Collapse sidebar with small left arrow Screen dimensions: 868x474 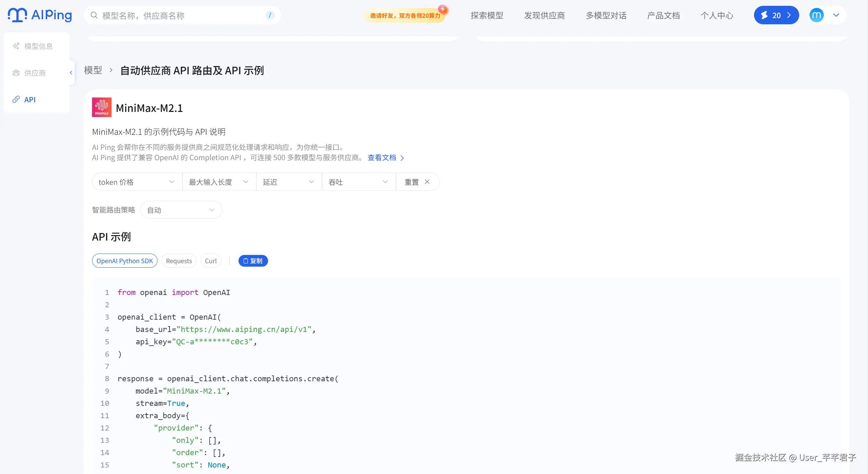(71, 73)
